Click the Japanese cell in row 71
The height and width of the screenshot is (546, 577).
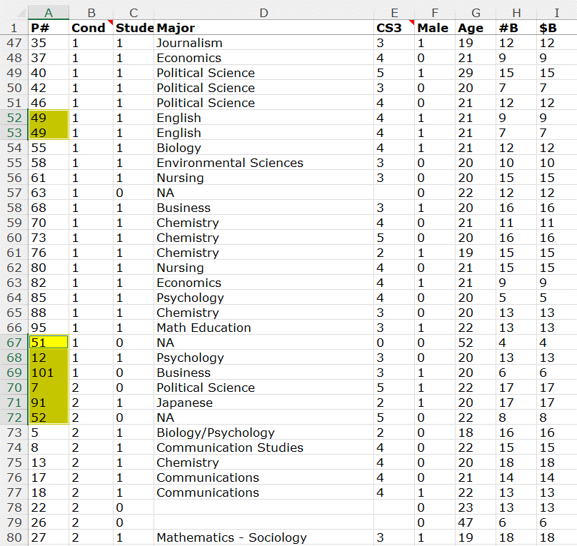coord(263,403)
